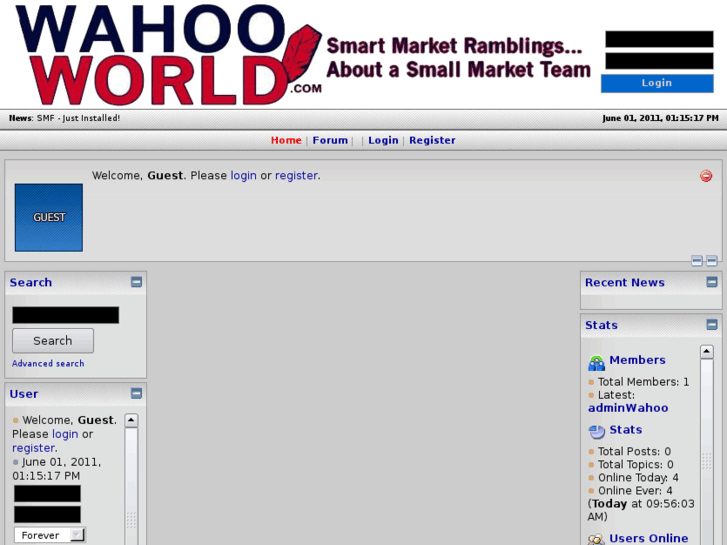Open the Users Online link
The image size is (727, 545).
tap(648, 538)
